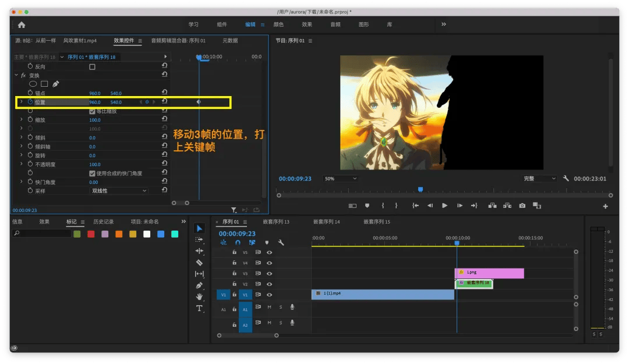The width and height of the screenshot is (629, 364).
Task: Select the Type text tool
Action: pyautogui.click(x=199, y=308)
